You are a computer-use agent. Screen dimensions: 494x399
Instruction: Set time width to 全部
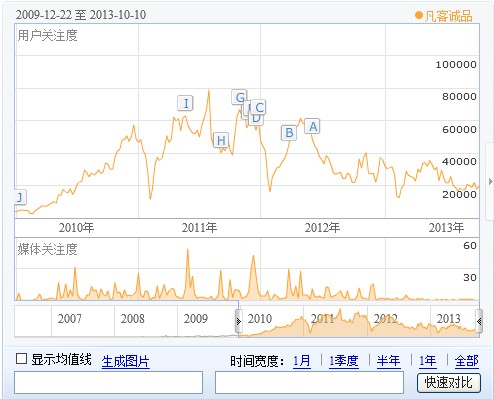467,361
